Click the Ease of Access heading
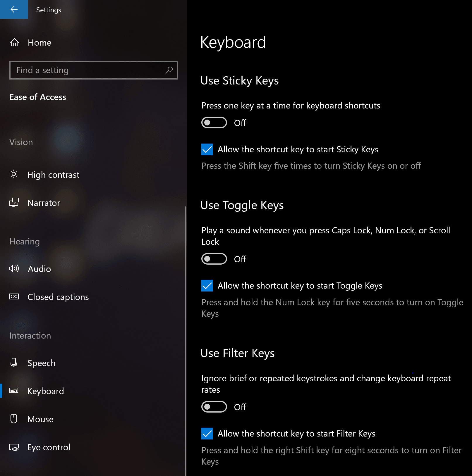 [x=38, y=97]
